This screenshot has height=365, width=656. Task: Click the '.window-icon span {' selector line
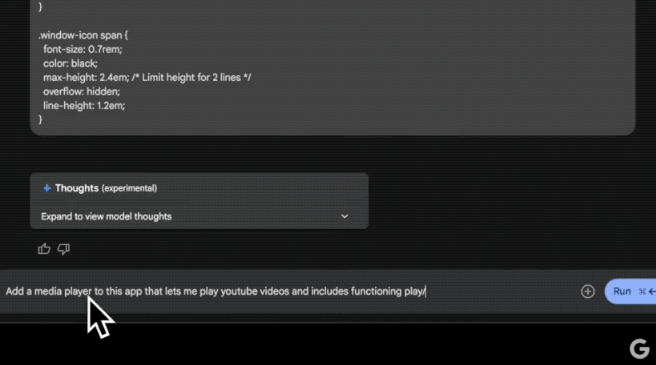(83, 35)
